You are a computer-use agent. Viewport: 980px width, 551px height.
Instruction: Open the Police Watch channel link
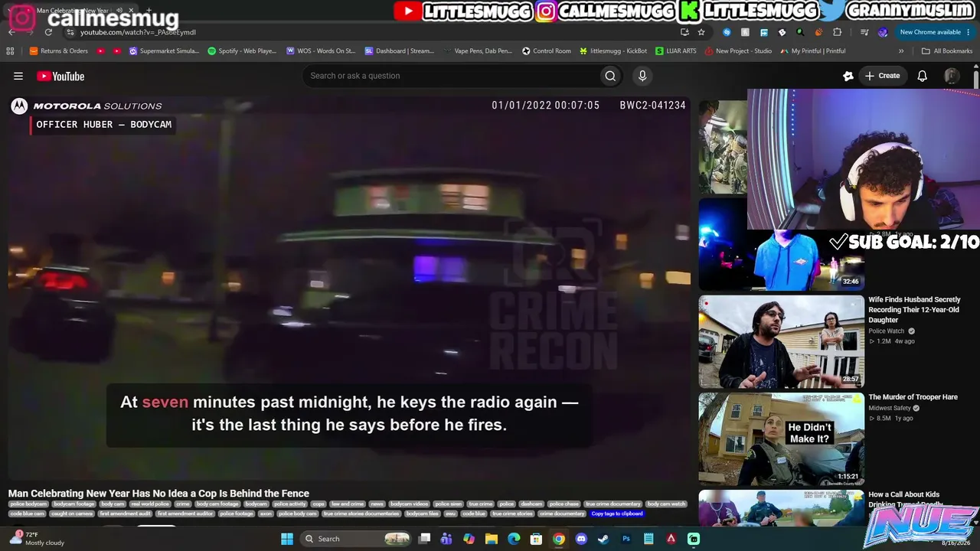click(x=887, y=331)
